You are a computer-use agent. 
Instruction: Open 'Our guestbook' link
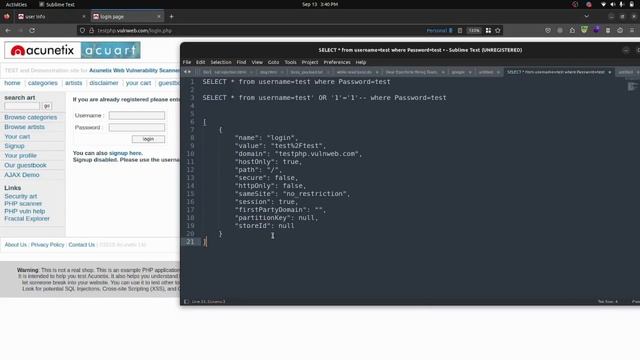click(x=25, y=165)
